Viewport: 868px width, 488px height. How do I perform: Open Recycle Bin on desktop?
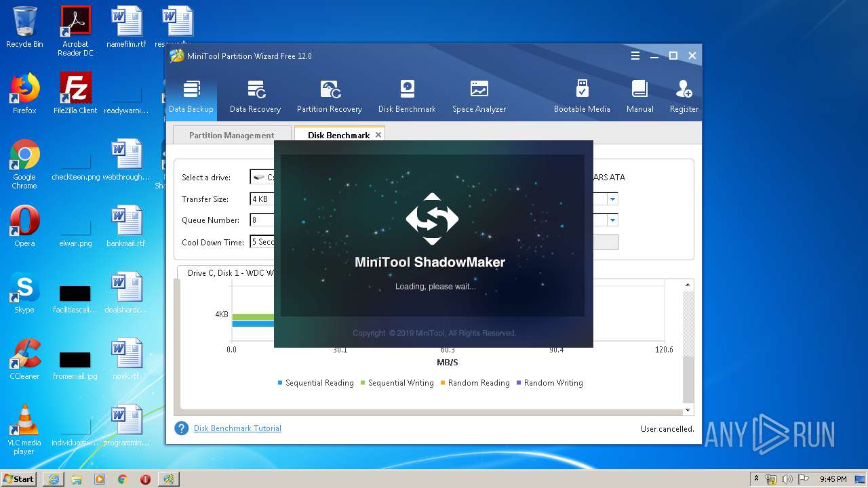24,27
